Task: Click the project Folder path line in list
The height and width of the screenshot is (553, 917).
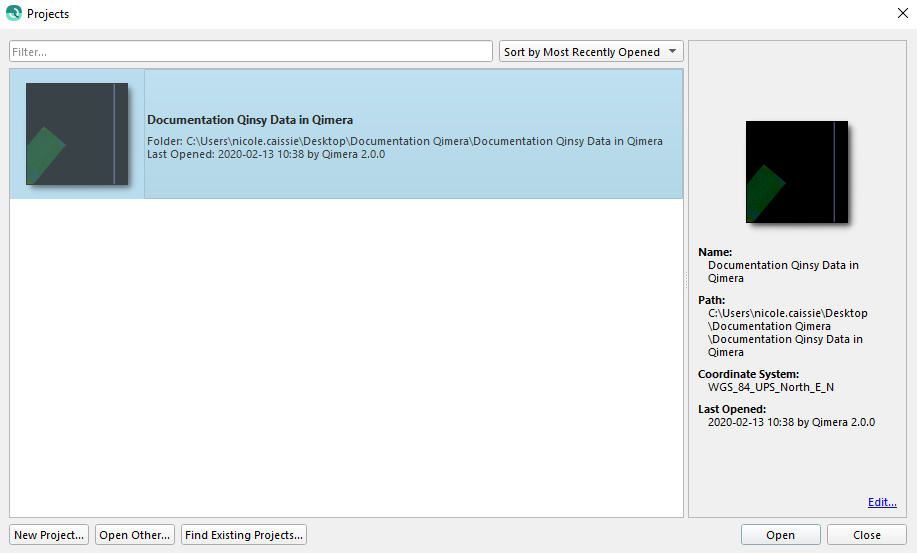Action: click(x=405, y=141)
